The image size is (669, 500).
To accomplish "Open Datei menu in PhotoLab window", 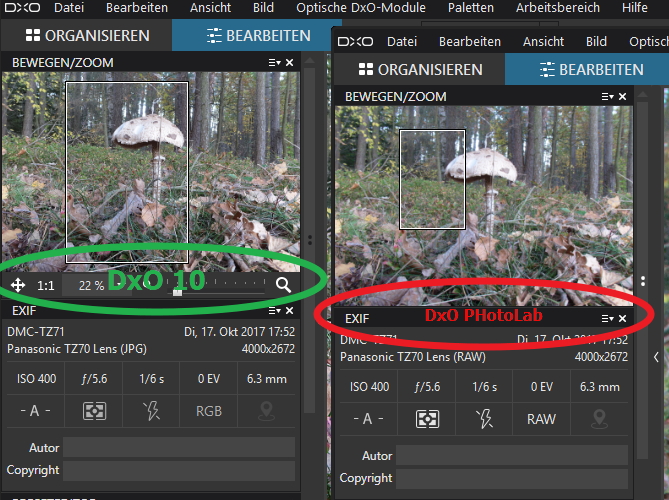I will 402,41.
